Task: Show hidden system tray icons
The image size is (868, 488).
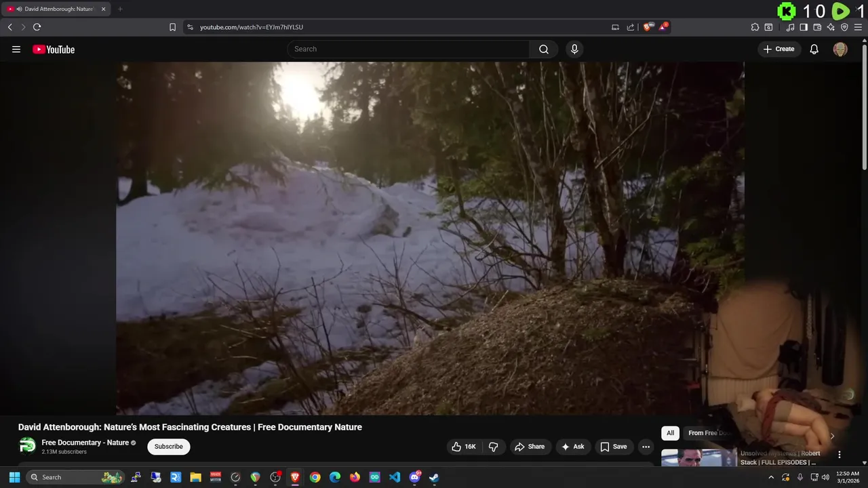Action: [770, 477]
